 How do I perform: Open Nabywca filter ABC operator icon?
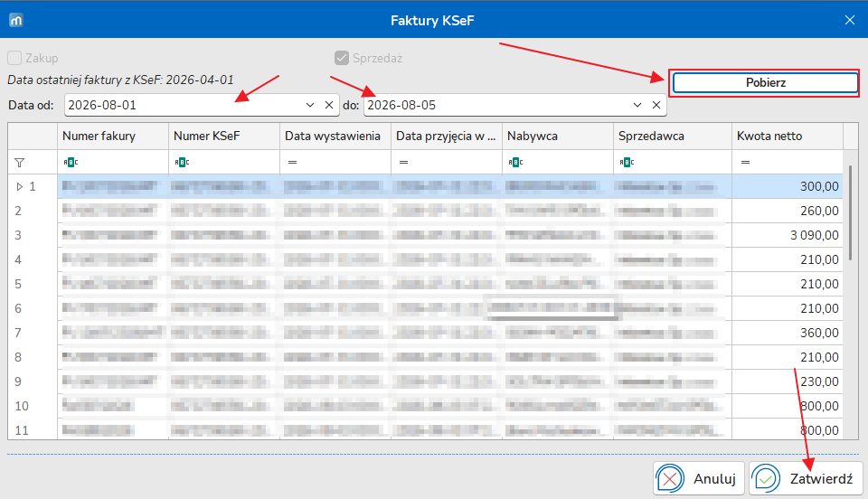pos(515,162)
